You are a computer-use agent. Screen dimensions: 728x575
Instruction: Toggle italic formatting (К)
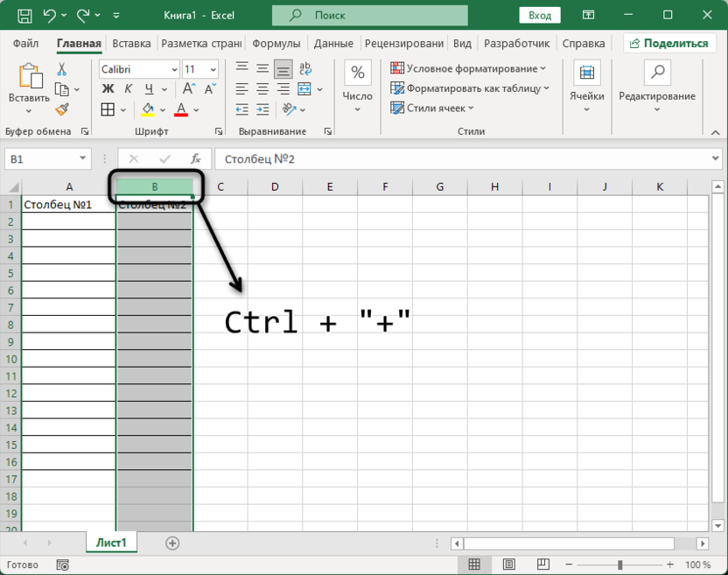129,89
